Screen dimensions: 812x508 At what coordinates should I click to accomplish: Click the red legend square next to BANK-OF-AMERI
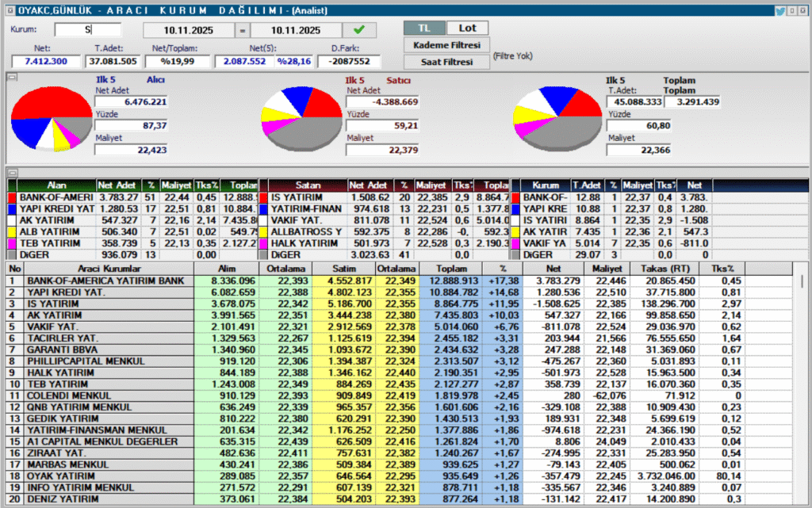10,197
